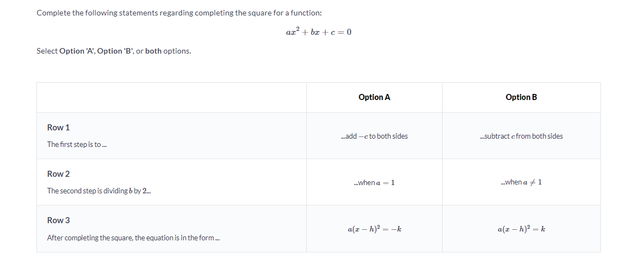
Task: Click "After completing the square" statement text
Action: coord(133,238)
